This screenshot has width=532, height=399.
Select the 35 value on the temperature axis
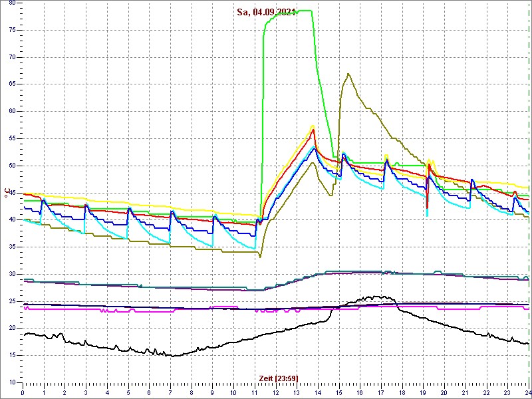click(12, 247)
